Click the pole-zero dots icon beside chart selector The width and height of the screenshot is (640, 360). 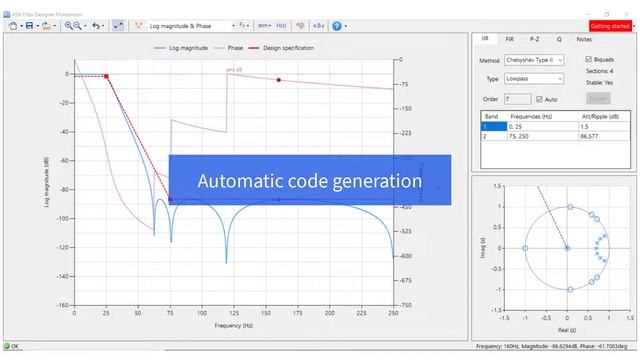tap(139, 26)
